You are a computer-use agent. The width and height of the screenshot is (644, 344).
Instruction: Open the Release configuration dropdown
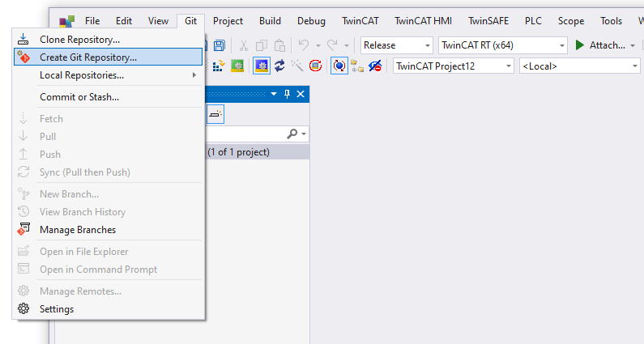coord(397,45)
